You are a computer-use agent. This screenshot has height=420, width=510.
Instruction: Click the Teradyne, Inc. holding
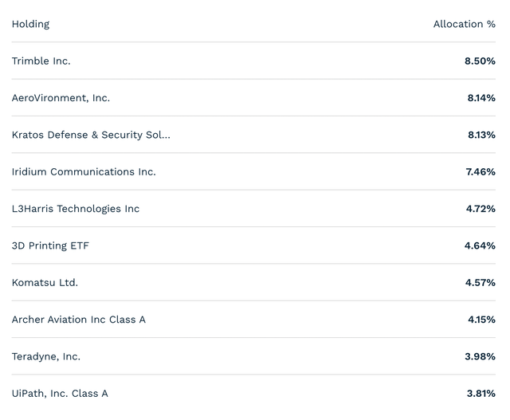pyautogui.click(x=46, y=356)
